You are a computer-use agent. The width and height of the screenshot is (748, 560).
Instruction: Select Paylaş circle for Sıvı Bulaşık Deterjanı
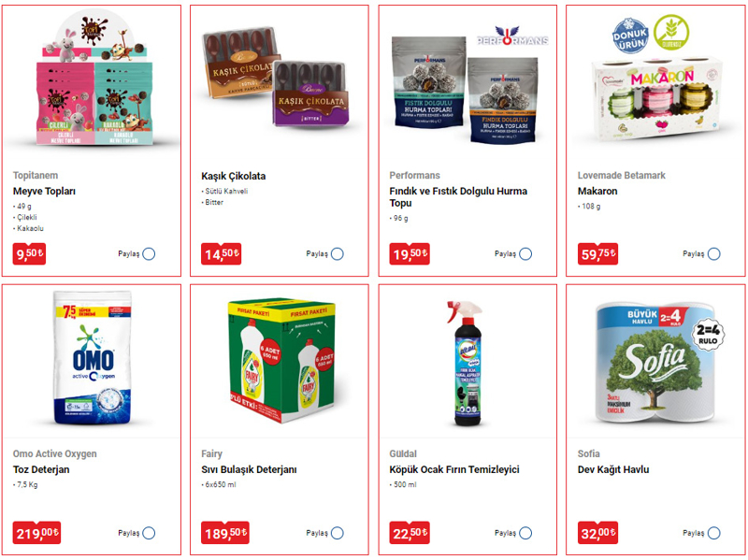338,533
